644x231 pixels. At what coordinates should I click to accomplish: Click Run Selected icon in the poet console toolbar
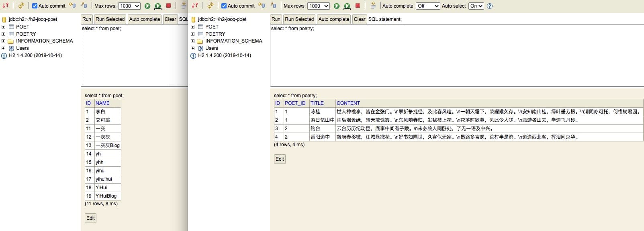tap(158, 6)
